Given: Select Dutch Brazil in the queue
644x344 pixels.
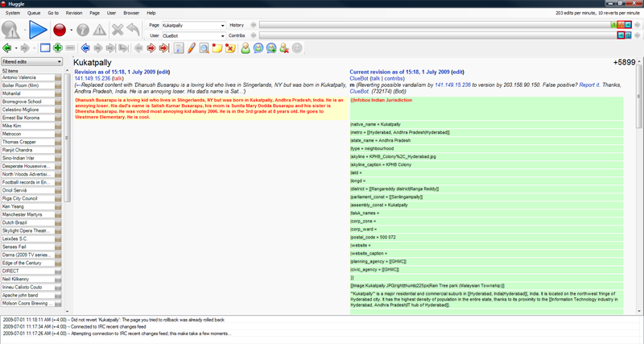Looking at the screenshot, I should (x=31, y=222).
